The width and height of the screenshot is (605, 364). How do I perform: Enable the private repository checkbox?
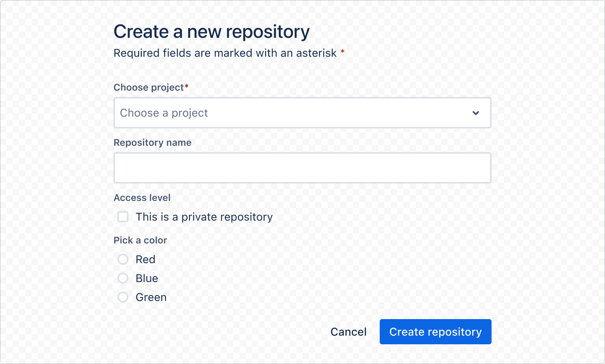(122, 217)
